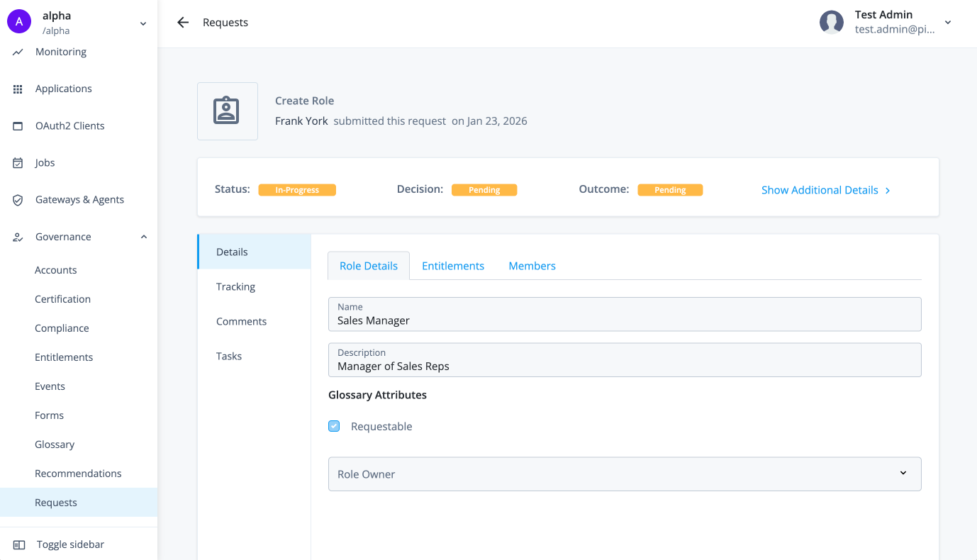Toggle the Requestable checkbox
This screenshot has height=560, width=977.
[x=334, y=426]
